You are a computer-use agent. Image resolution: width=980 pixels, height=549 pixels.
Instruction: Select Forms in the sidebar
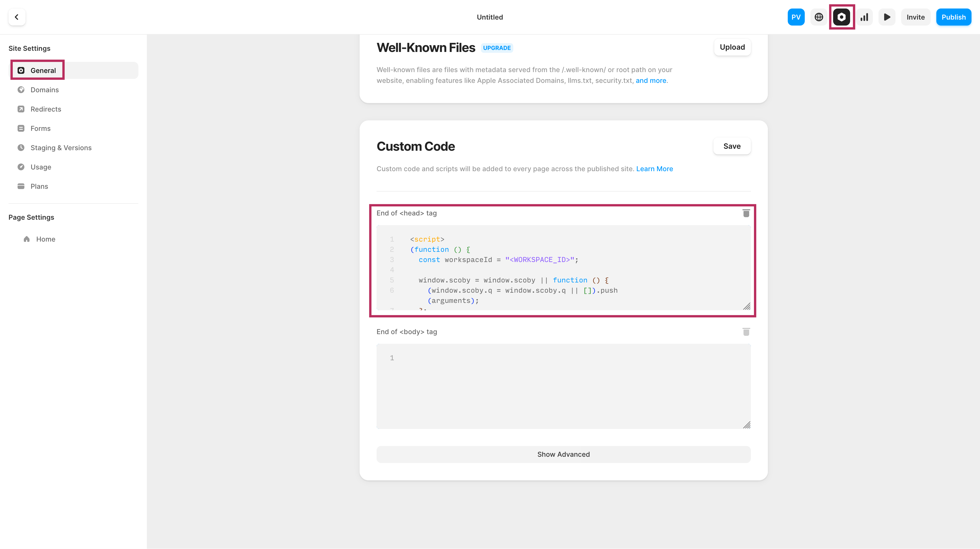40,129
